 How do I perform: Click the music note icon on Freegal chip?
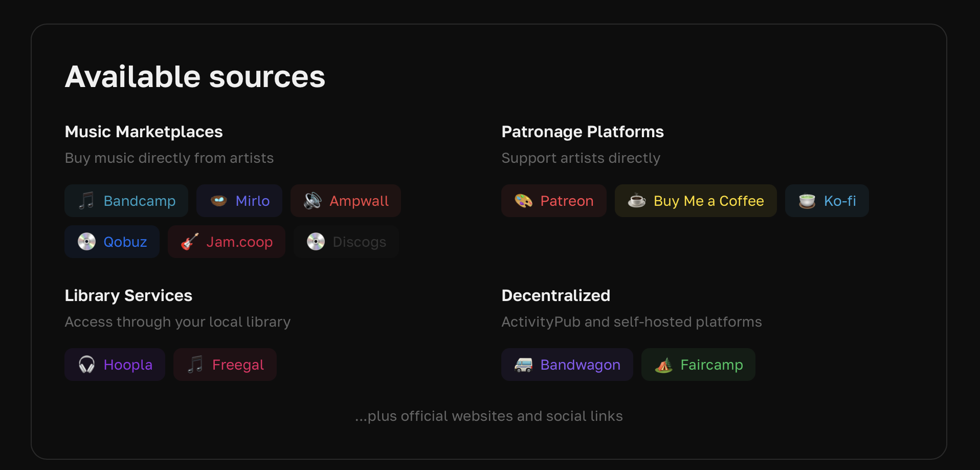coord(194,365)
